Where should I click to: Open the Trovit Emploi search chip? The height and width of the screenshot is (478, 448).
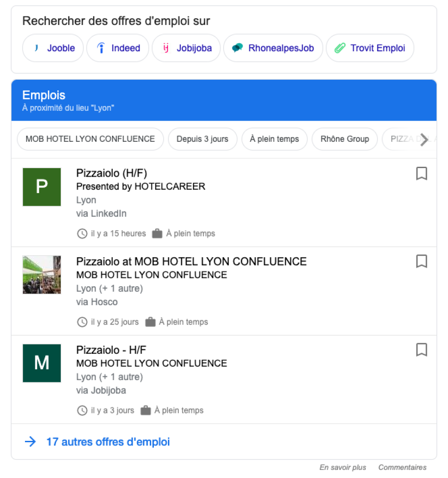pyautogui.click(x=370, y=48)
